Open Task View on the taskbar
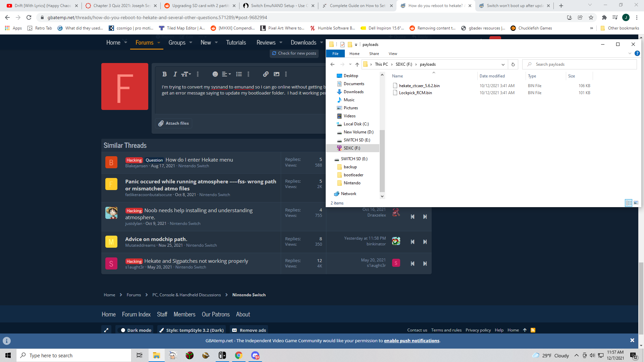Image resolution: width=644 pixels, height=362 pixels. click(139, 355)
